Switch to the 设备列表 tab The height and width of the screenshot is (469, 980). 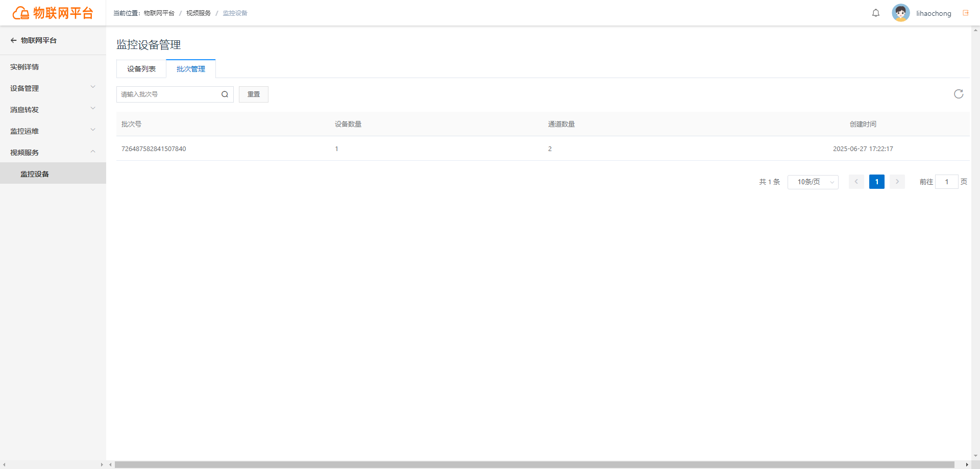(141, 69)
